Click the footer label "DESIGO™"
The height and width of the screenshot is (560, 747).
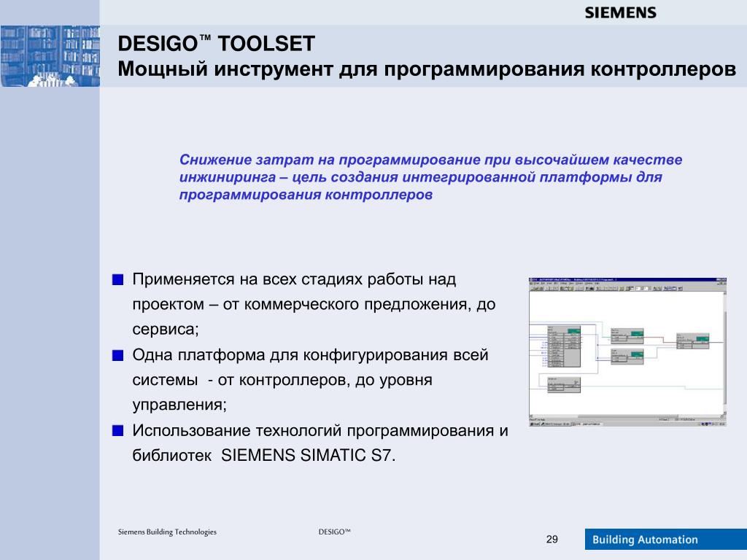coord(334,532)
